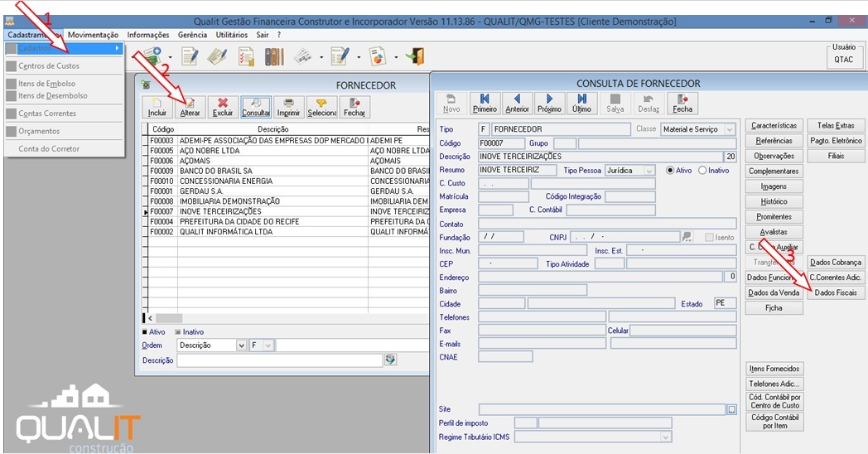Screen dimensions: 868x454
Task: Click the tickets (boleto) toolbar icon
Action: coord(303,56)
